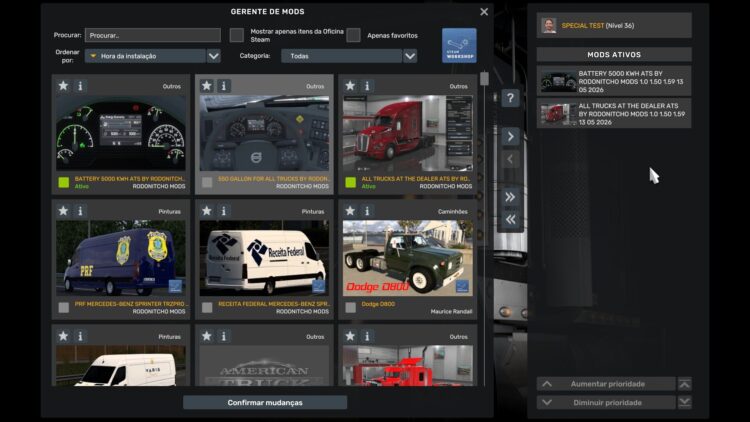Click Aumentar prioridade button

point(607,384)
